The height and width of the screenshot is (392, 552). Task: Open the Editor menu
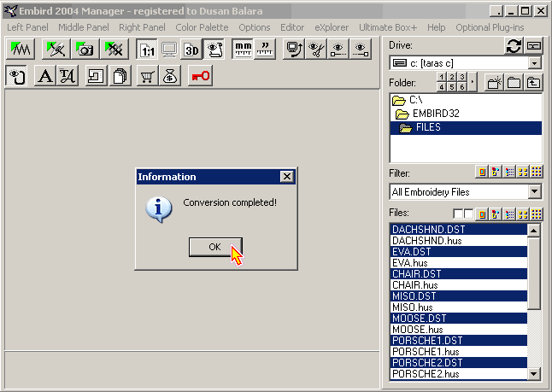[292, 27]
